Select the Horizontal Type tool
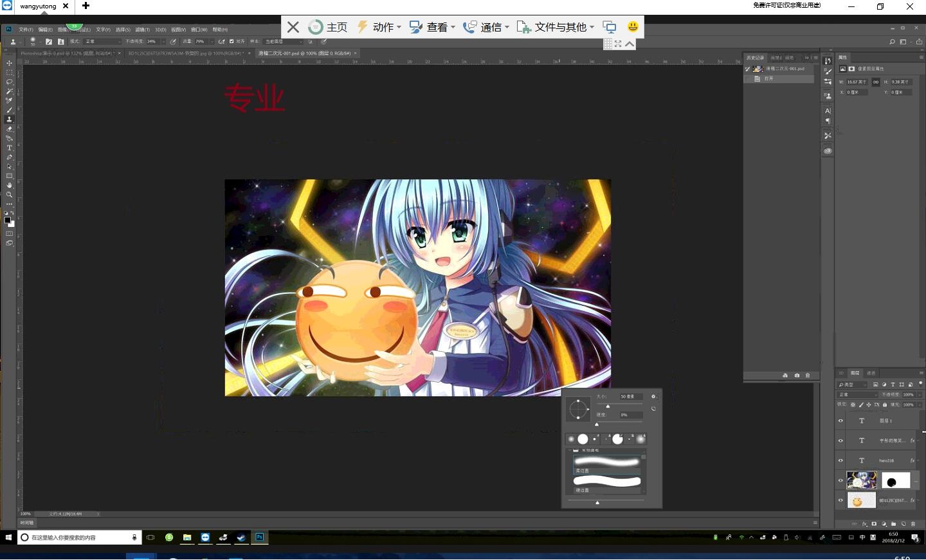The image size is (926, 560). click(x=9, y=148)
